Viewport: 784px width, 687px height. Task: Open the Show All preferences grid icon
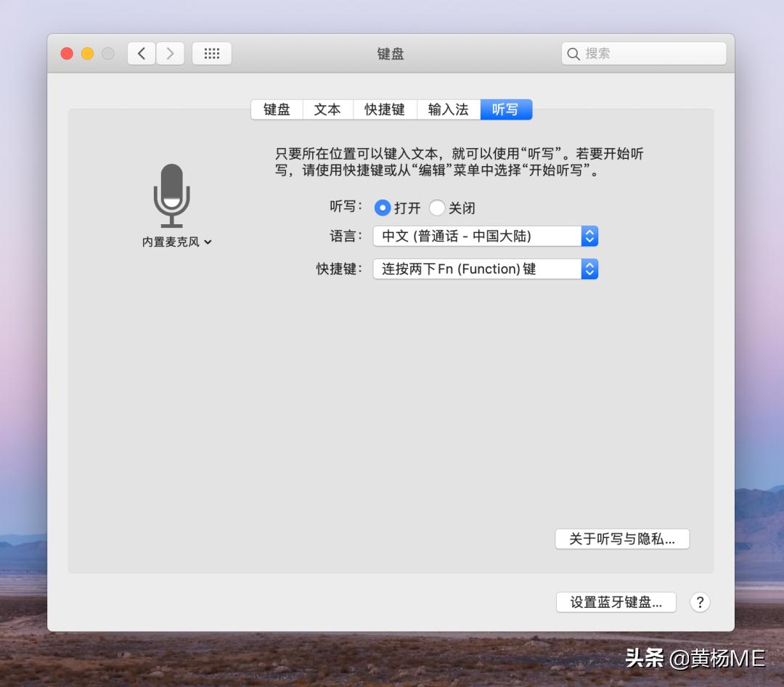[x=211, y=53]
